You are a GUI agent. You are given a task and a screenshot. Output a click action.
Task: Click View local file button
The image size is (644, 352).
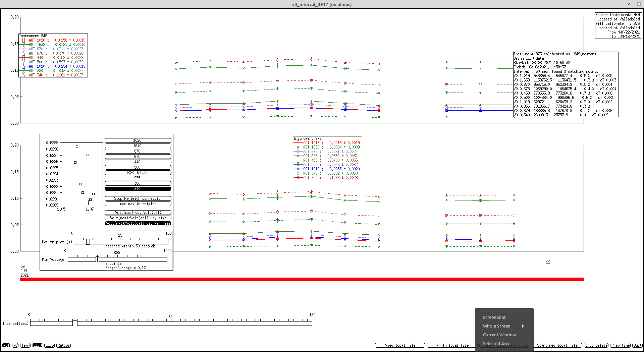click(x=400, y=345)
